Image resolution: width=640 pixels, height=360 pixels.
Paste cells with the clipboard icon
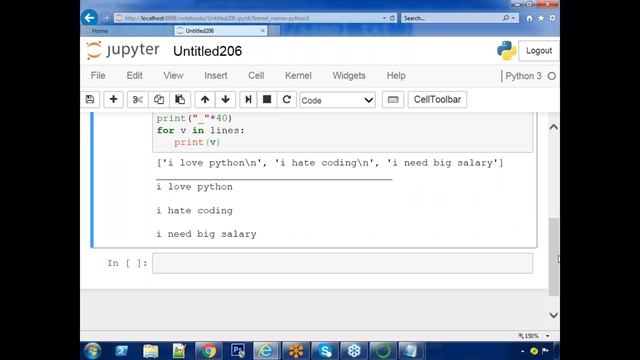[x=180, y=100]
